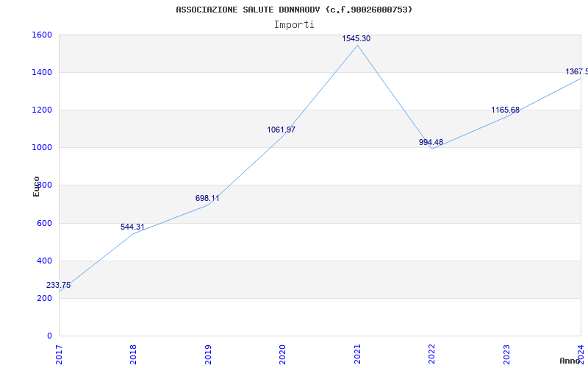588x368 pixels.
Task: Click the 2020 x-axis label
Action: (x=282, y=354)
